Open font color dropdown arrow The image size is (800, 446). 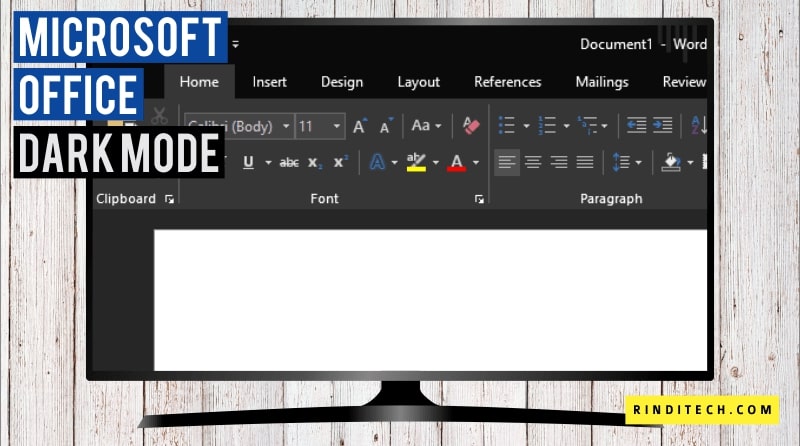click(x=476, y=163)
